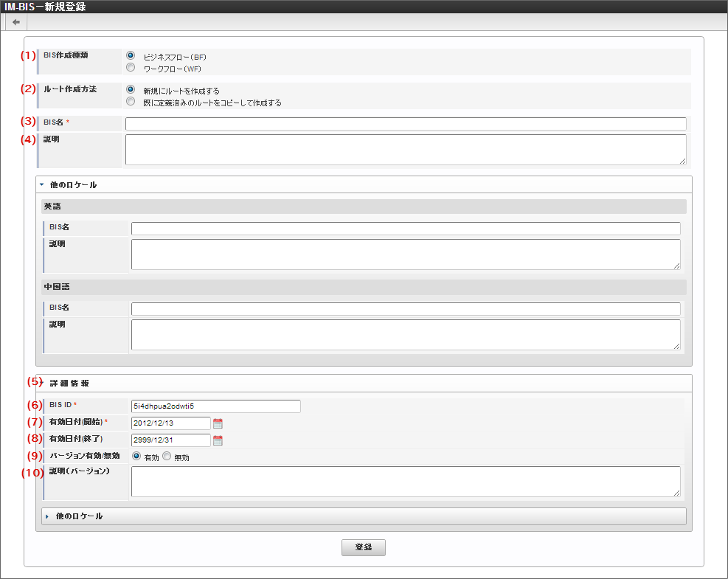
Task: Click the IM-BIS－新規登録 title
Action: click(45, 7)
